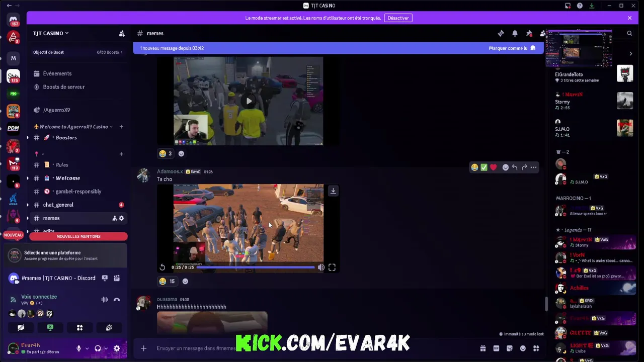Screen dimensions: 644x362
Task: Click the laughing reaction with 3 count
Action: (166, 154)
